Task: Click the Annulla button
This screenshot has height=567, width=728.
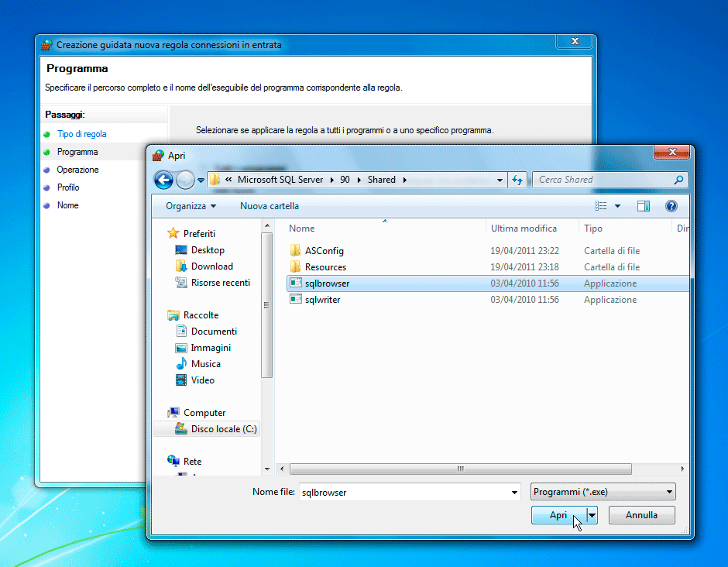Action: [x=641, y=515]
